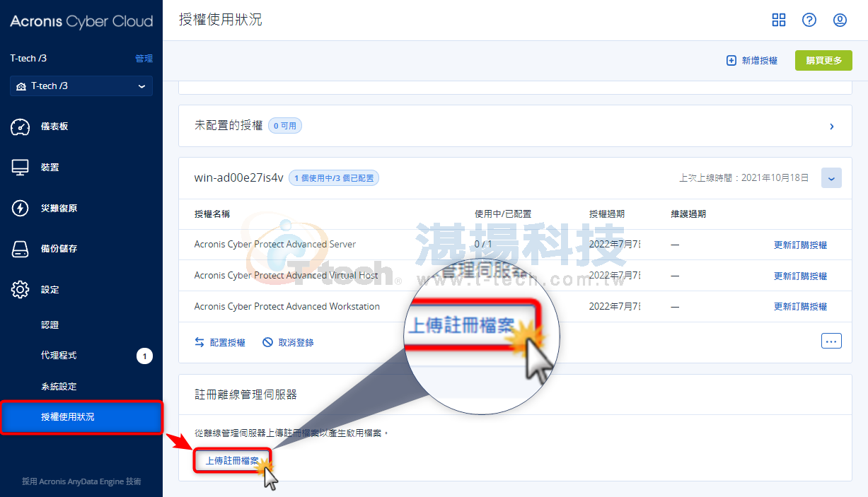Click the 備份儲存 storage drive icon
The width and height of the screenshot is (868, 497).
(20, 249)
